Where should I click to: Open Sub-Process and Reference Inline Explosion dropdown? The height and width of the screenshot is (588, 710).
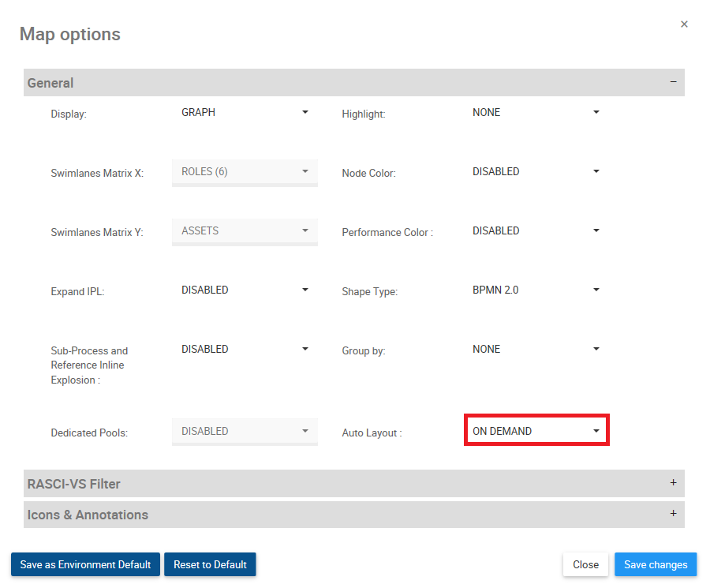pyautogui.click(x=245, y=350)
